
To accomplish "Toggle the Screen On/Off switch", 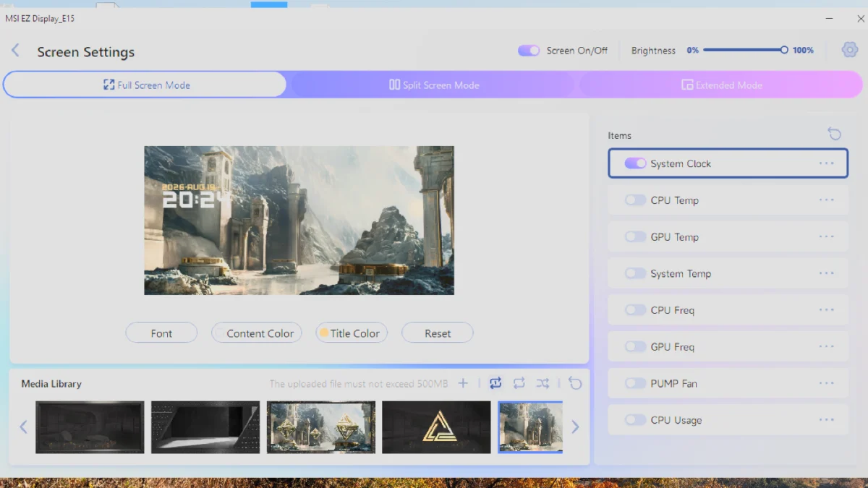I will (x=529, y=51).
